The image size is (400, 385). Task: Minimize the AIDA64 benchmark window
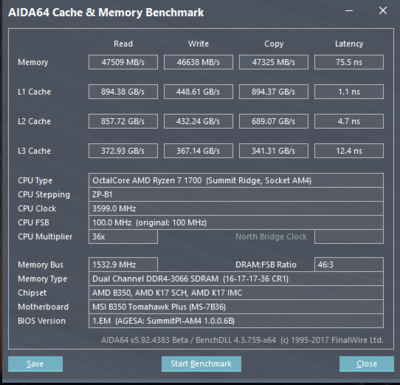(349, 11)
